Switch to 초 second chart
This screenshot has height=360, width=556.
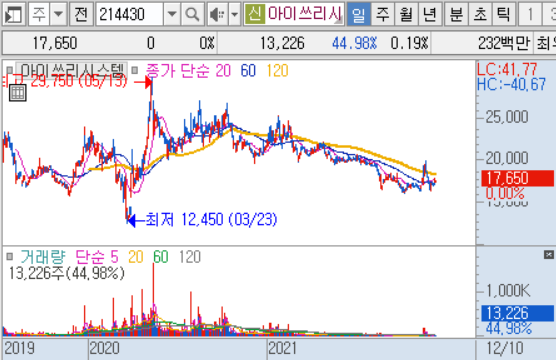[480, 15]
